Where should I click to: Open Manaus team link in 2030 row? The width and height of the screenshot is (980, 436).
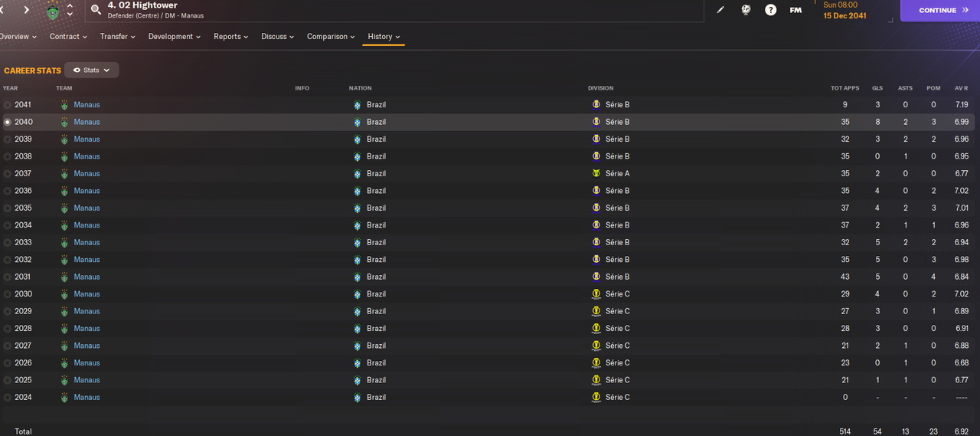(87, 294)
